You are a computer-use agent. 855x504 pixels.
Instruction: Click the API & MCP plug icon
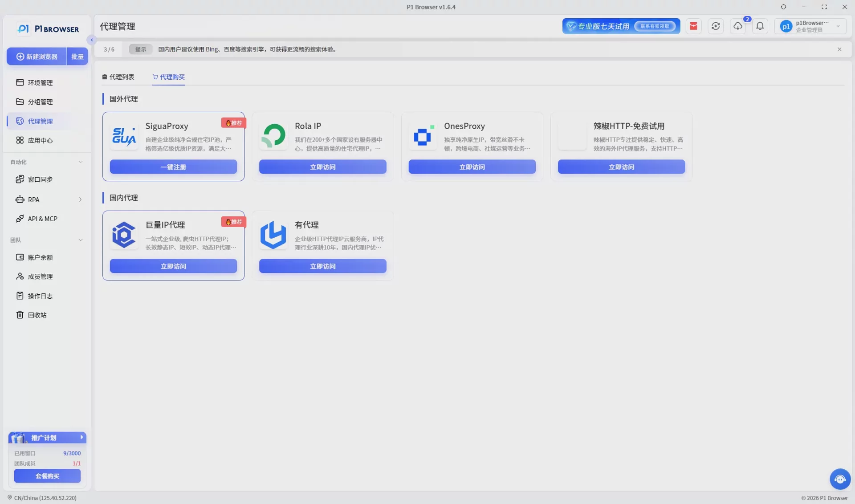tap(20, 219)
